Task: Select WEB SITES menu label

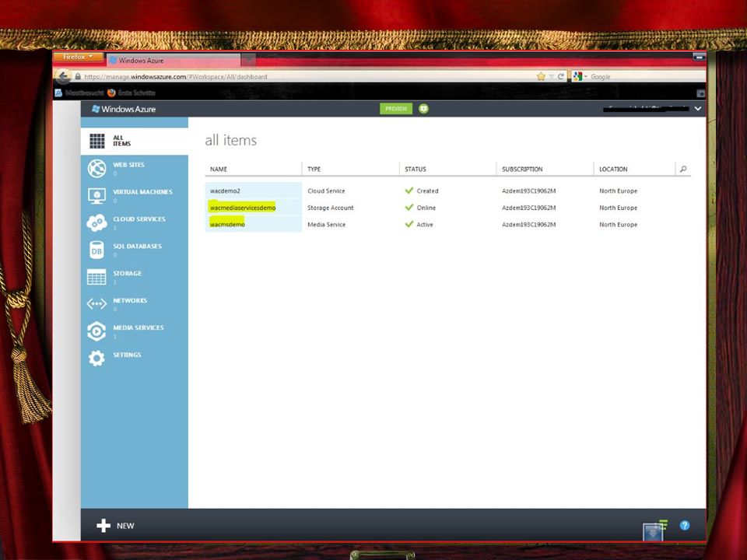Action: click(128, 165)
